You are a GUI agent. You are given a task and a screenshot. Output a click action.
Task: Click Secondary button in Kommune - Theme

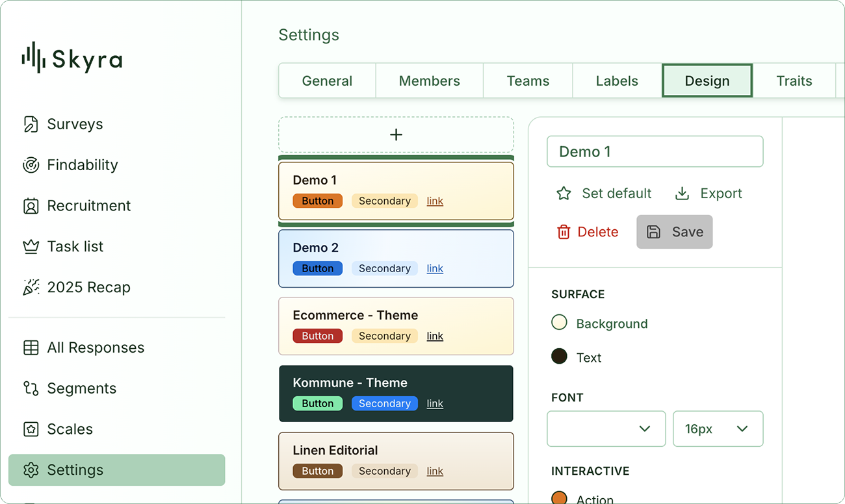pos(385,403)
